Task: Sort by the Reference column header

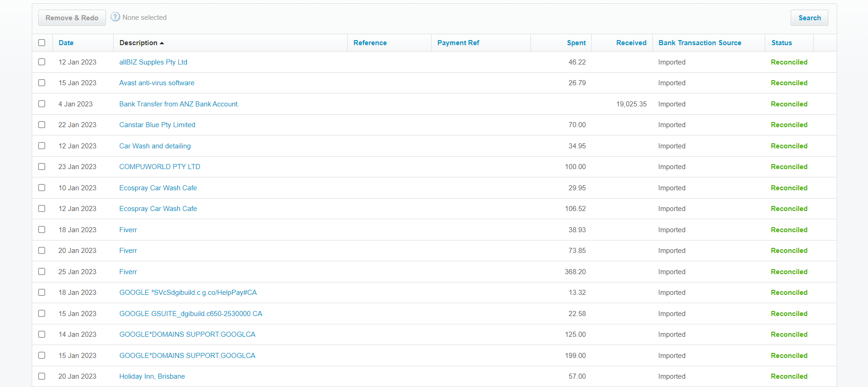Action: pos(370,43)
